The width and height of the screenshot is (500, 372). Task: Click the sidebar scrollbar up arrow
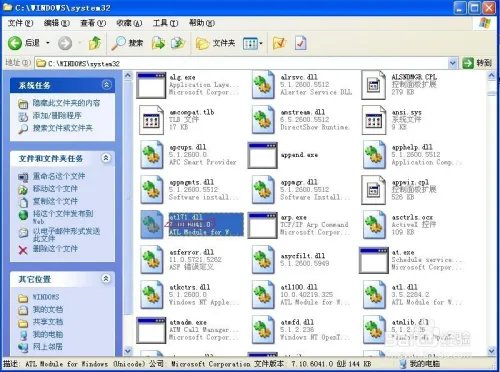128,76
